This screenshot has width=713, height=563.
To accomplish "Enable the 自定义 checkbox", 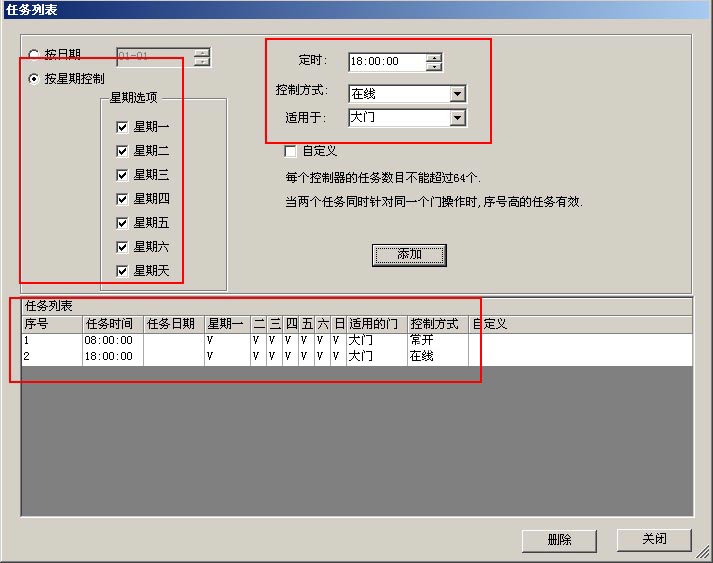I will click(x=290, y=151).
